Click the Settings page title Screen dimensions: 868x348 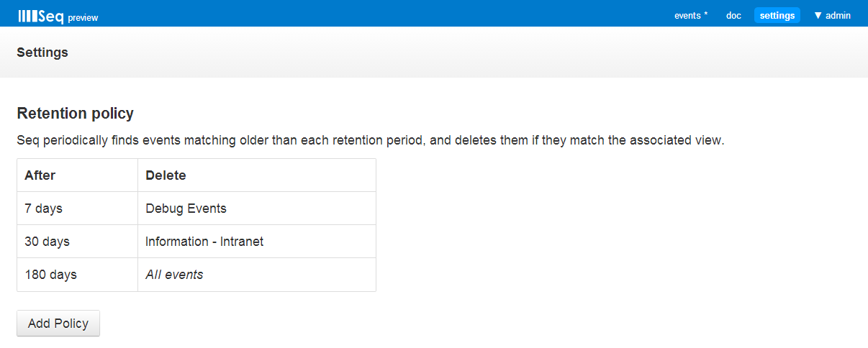tap(42, 52)
